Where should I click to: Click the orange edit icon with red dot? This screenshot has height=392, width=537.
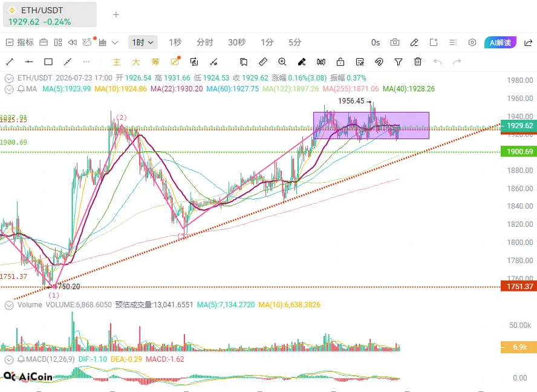[175, 61]
